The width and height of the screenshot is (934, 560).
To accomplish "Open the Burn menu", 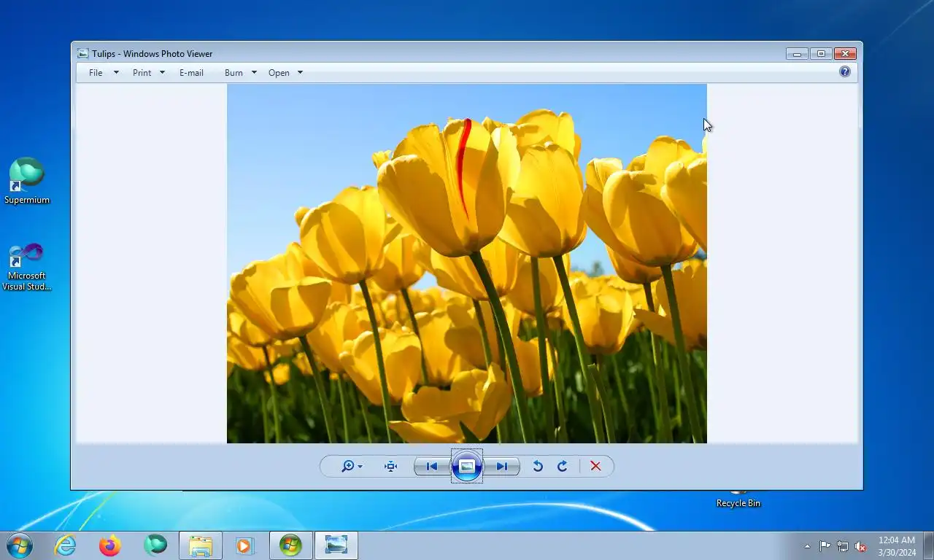I will 233,73.
